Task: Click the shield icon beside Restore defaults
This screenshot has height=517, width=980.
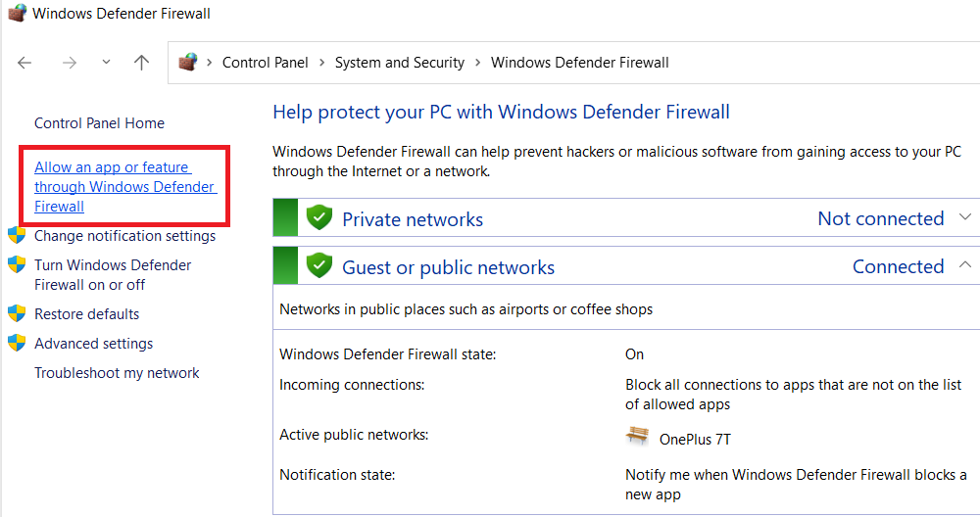Action: tap(17, 313)
